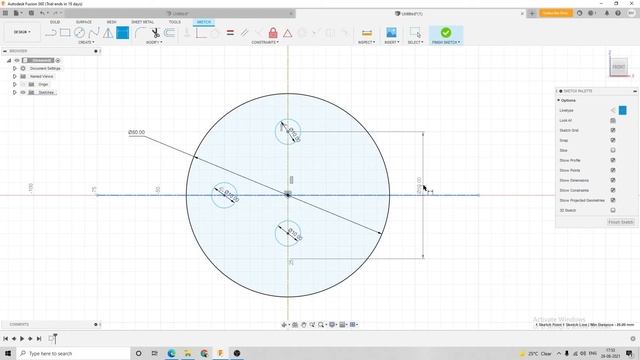
Task: Expand the Origin tree node
Action: pyautogui.click(x=15, y=84)
